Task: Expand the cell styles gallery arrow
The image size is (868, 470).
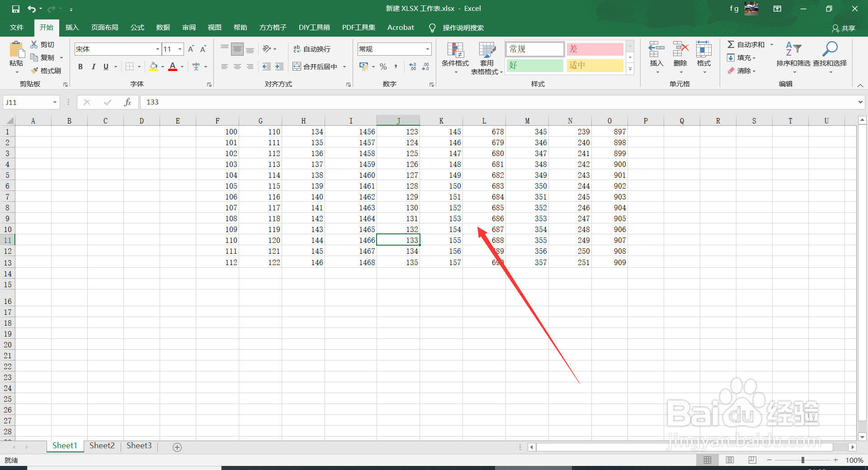Action: pyautogui.click(x=630, y=69)
